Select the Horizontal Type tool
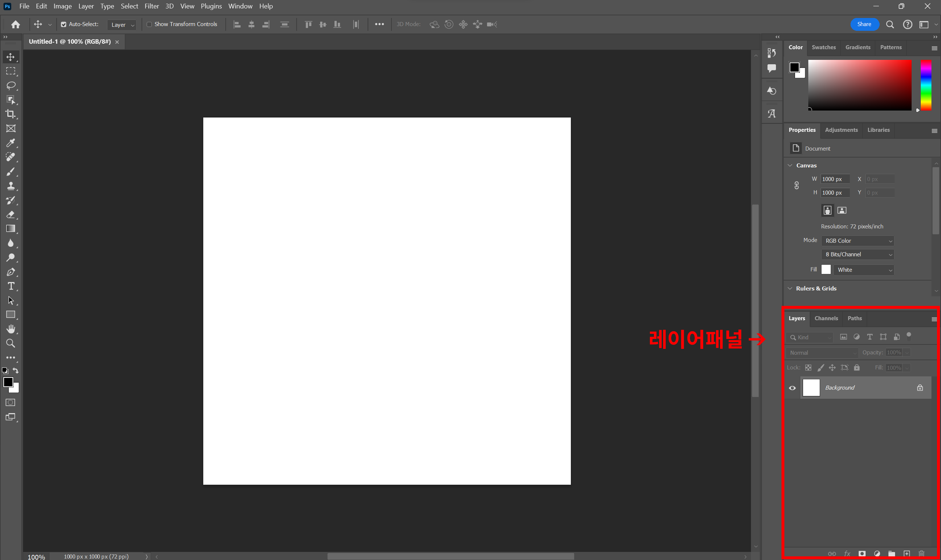 tap(11, 286)
